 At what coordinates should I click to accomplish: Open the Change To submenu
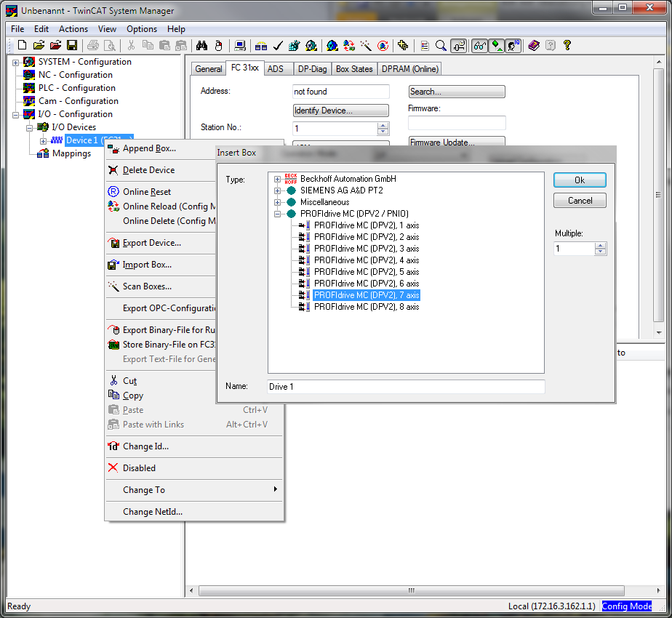coord(193,489)
